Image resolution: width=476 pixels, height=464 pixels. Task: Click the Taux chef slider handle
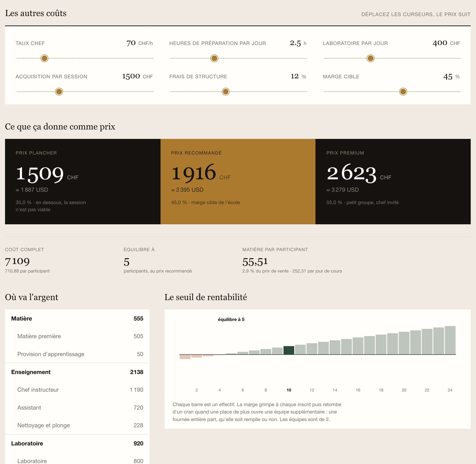[44, 58]
